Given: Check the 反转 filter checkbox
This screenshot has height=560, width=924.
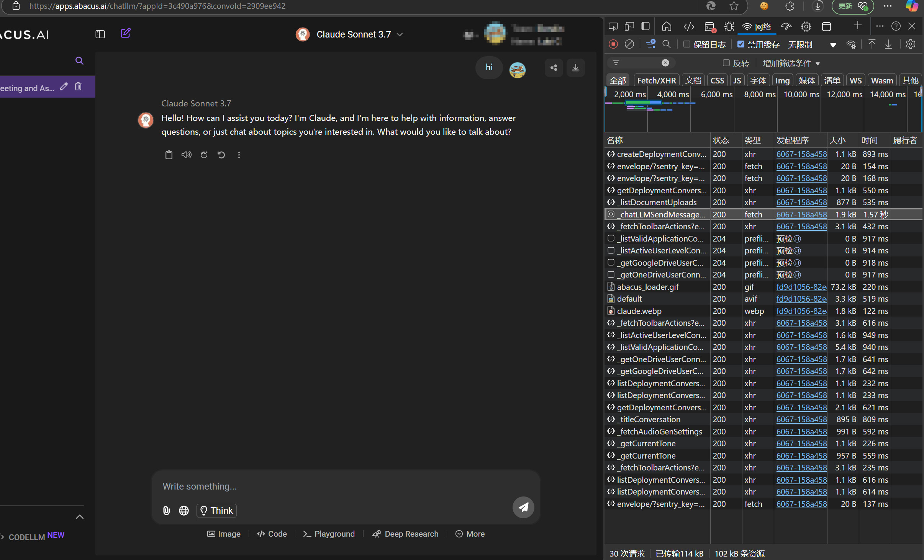Looking at the screenshot, I should click(726, 63).
